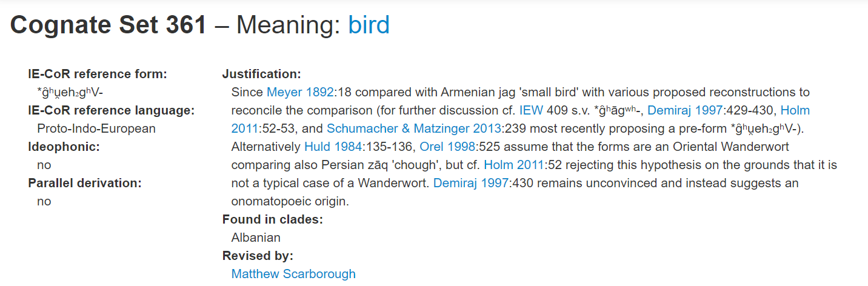
Task: Follow the IEW reference link
Action: [x=531, y=110]
